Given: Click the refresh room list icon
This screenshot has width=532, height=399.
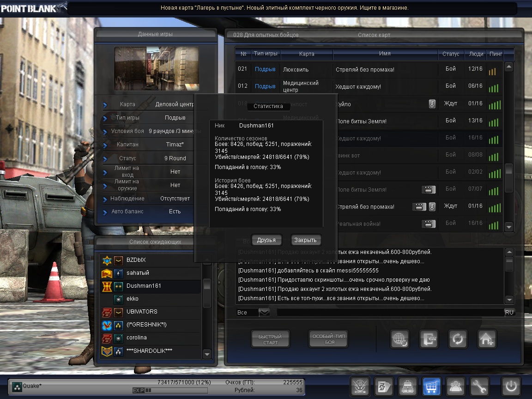Looking at the screenshot, I should (x=458, y=339).
